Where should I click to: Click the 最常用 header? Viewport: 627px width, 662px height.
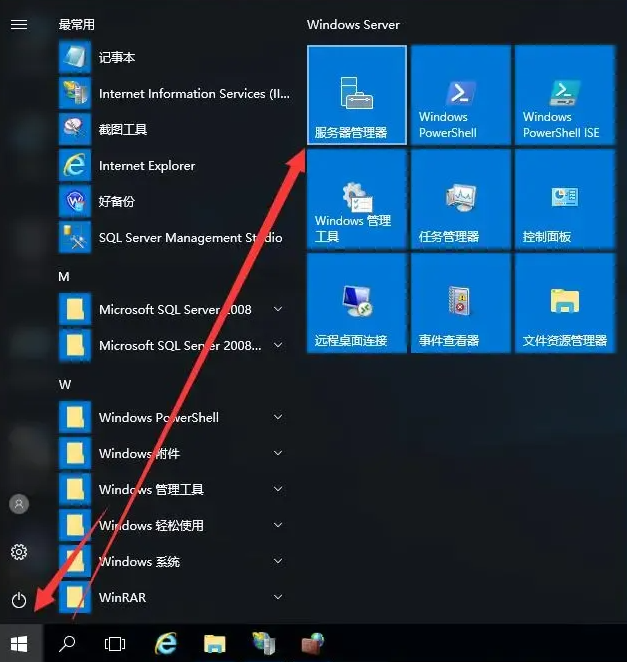pos(76,24)
